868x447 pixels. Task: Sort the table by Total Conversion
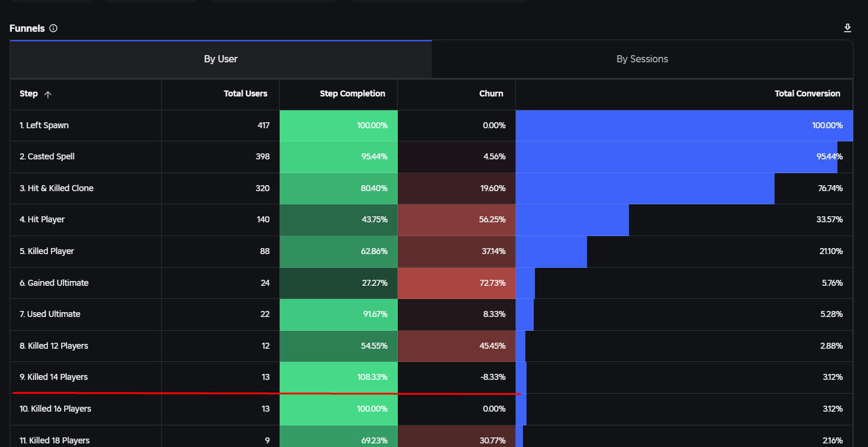[x=807, y=93]
